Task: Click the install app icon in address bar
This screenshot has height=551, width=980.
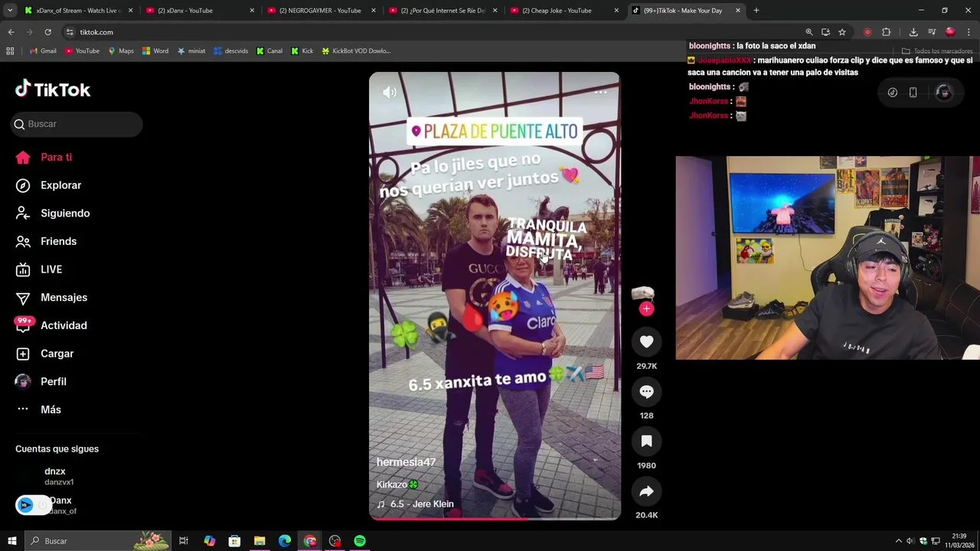Action: [825, 32]
